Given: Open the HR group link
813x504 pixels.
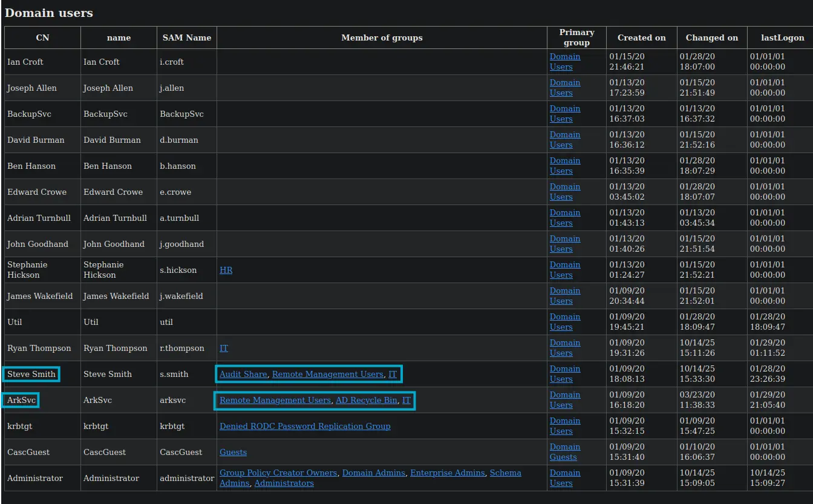Looking at the screenshot, I should click(226, 270).
